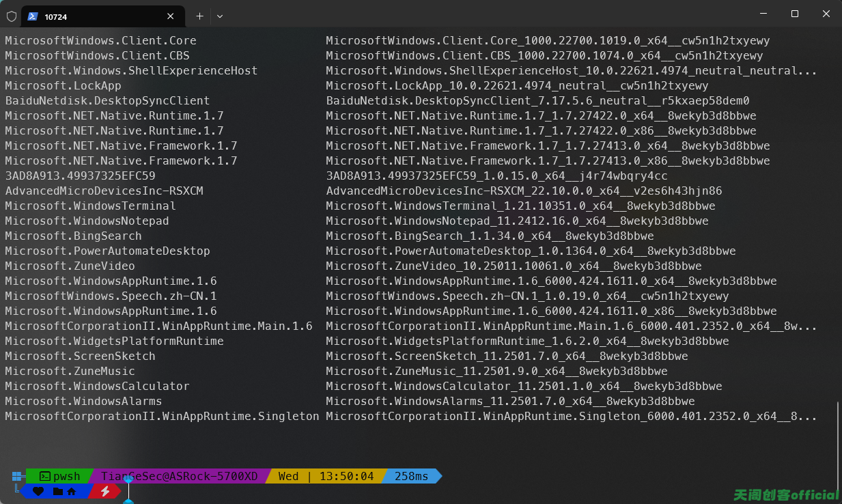Select the 10724 tab title
This screenshot has height=504, width=842.
pos(56,16)
